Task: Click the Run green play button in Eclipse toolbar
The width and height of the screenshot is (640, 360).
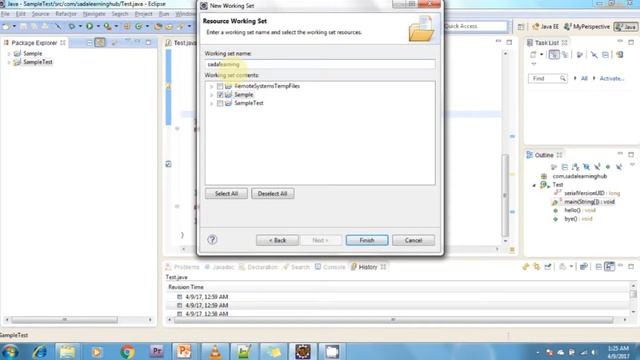Action: (x=89, y=26)
